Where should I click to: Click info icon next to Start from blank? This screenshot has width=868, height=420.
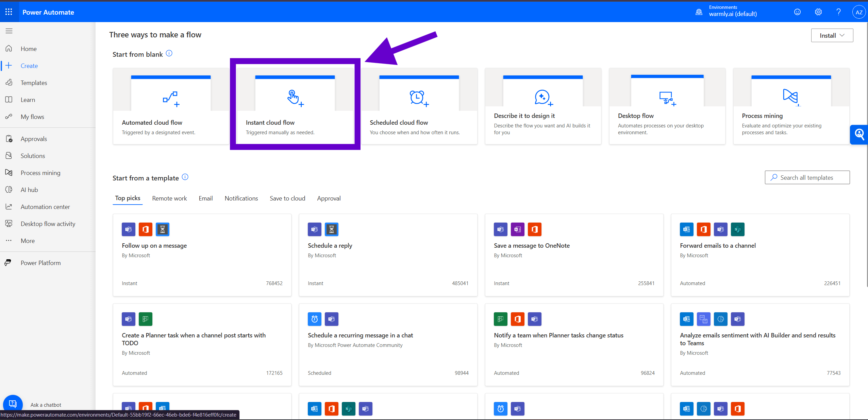169,53
